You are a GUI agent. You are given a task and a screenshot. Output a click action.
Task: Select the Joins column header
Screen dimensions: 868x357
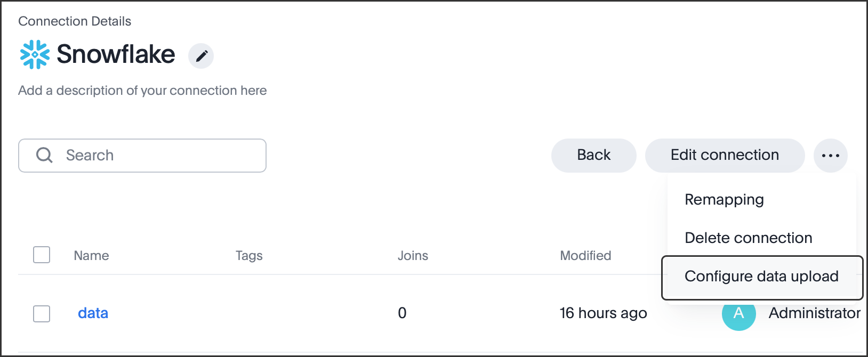point(413,255)
